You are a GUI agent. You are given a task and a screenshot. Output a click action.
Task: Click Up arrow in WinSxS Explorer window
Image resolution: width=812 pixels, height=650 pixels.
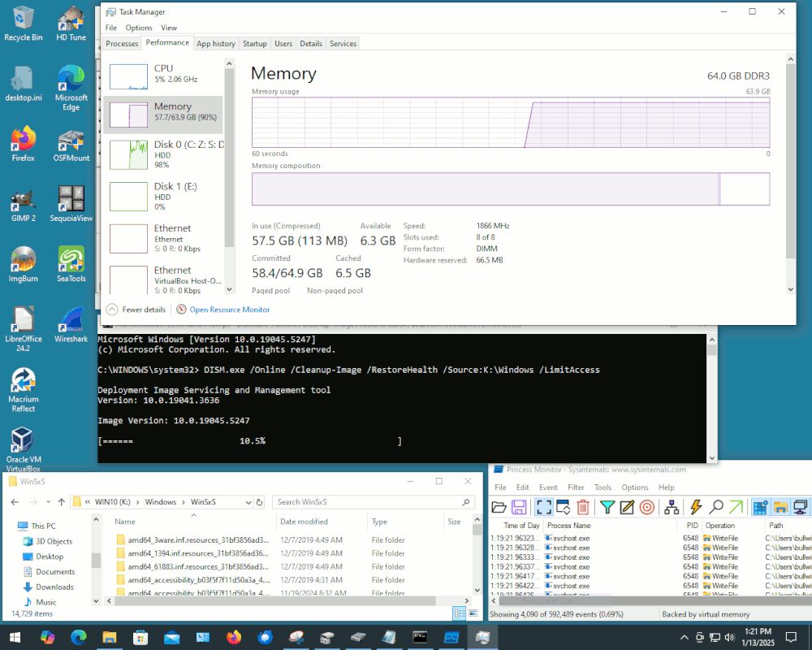(62, 502)
